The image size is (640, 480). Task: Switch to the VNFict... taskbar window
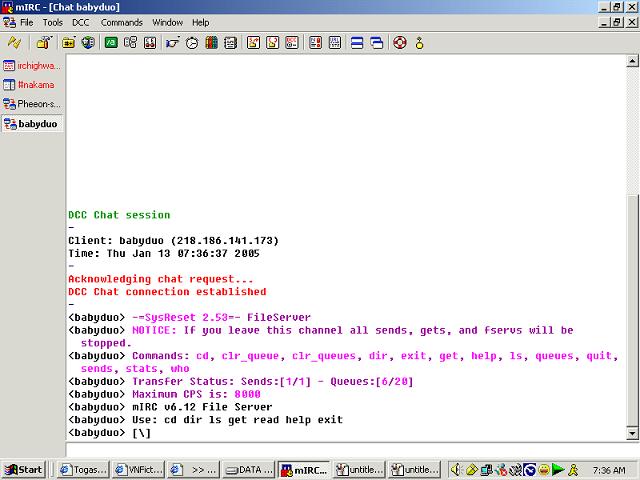pyautogui.click(x=138, y=470)
